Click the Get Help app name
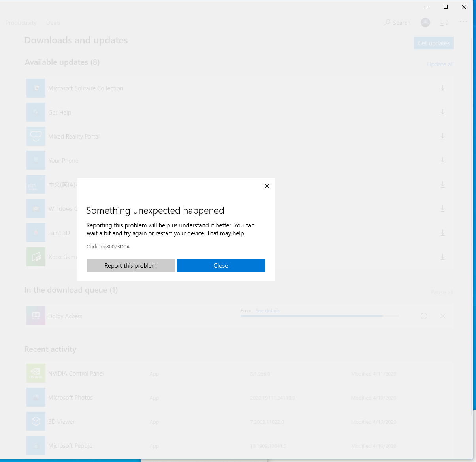The height and width of the screenshot is (462, 476). [60, 113]
